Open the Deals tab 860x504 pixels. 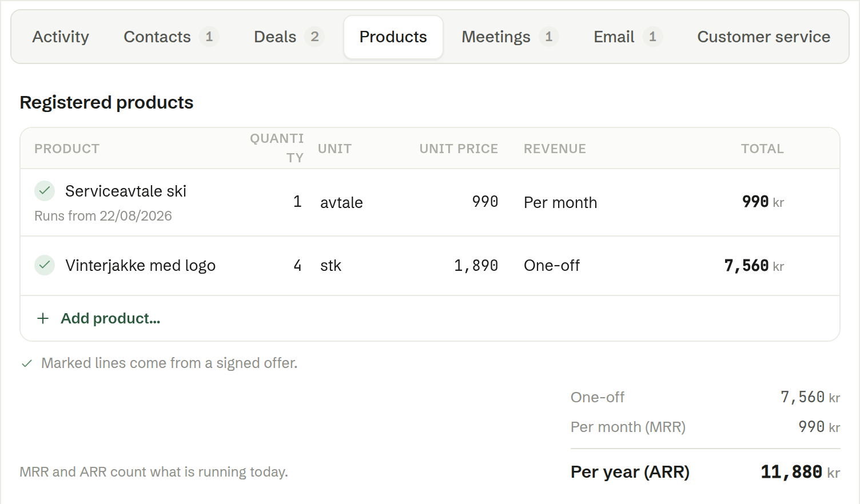pos(289,37)
